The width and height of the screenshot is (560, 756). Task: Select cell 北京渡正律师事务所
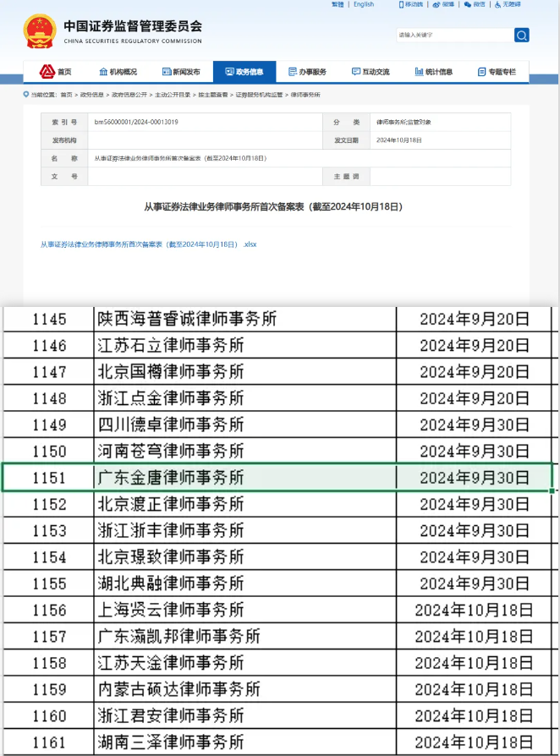245,504
